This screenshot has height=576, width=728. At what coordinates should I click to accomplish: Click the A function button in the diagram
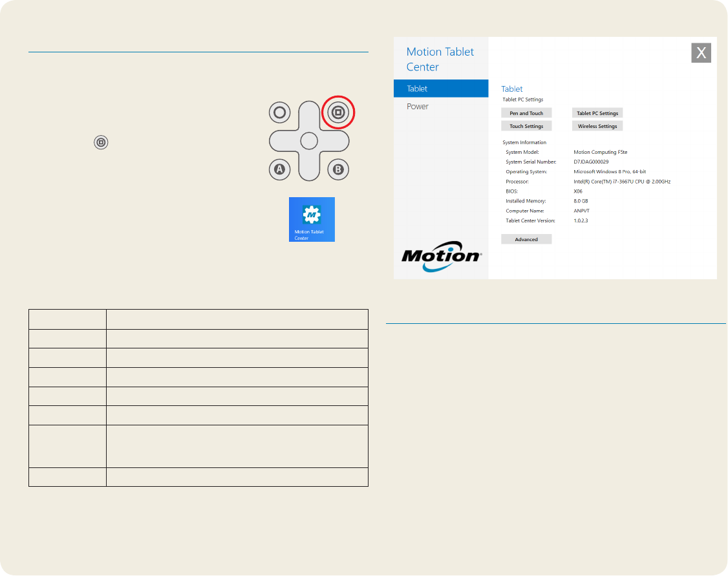click(x=279, y=169)
